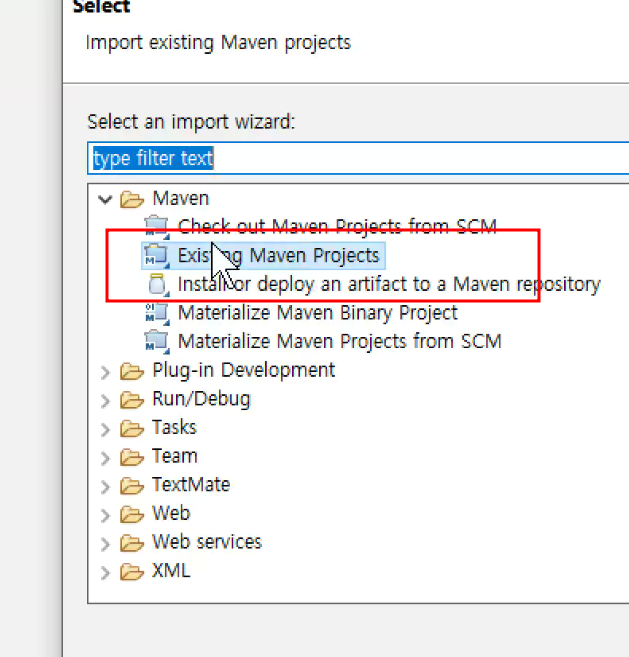Click the Existing Maven Projects icon

[157, 255]
